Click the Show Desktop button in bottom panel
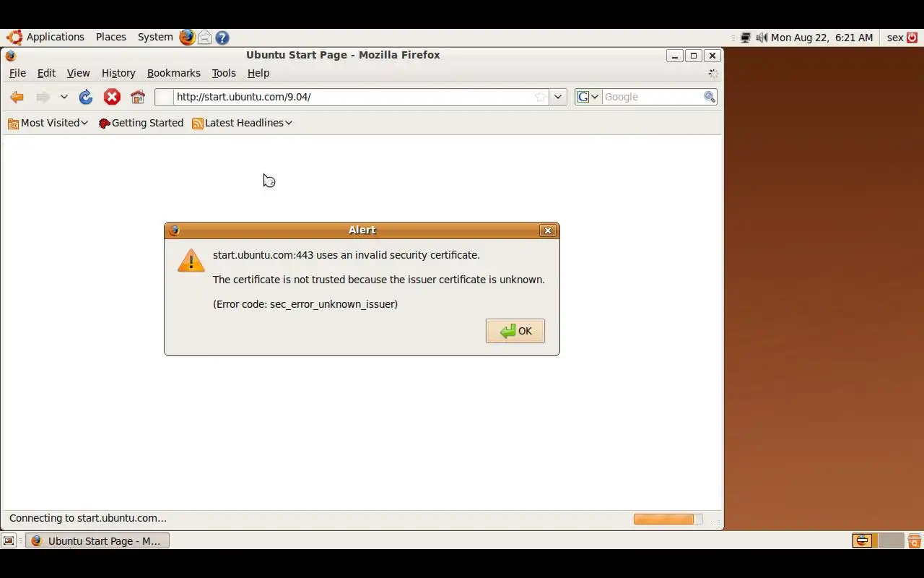This screenshot has height=578, width=924. [9, 540]
